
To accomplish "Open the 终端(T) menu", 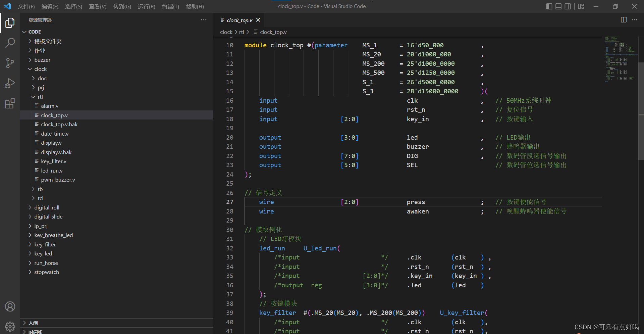I will point(170,6).
